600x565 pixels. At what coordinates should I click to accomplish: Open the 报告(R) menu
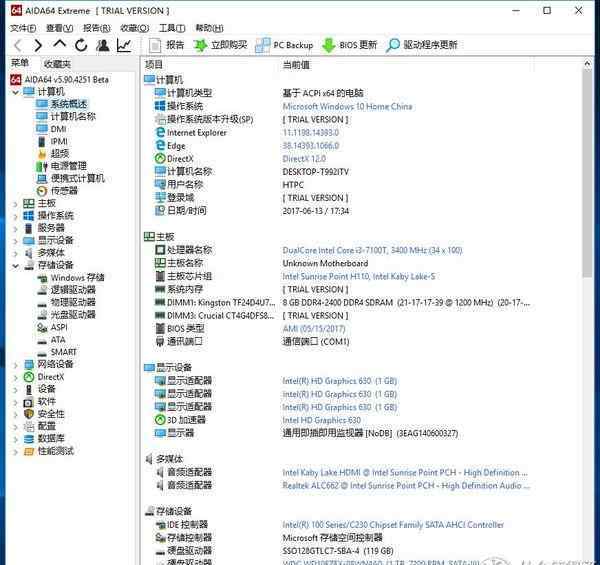[97, 28]
